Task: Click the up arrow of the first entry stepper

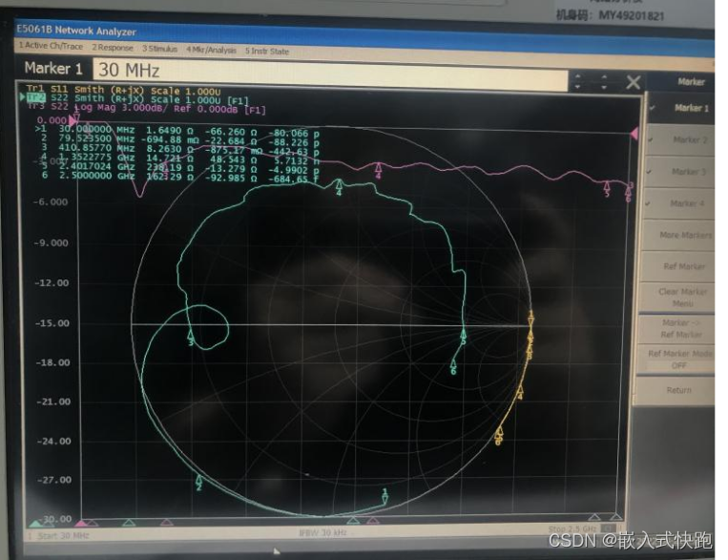Action: coord(577,76)
